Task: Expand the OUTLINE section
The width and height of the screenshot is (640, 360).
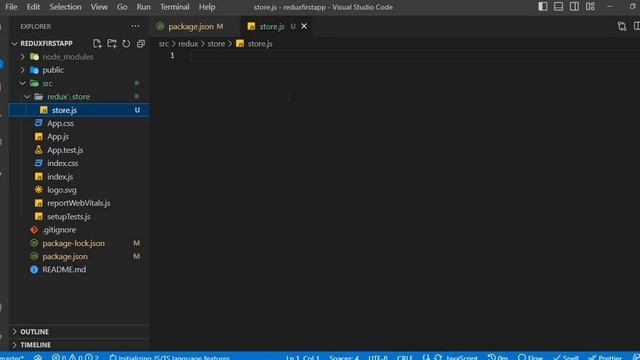Action: 79,331
